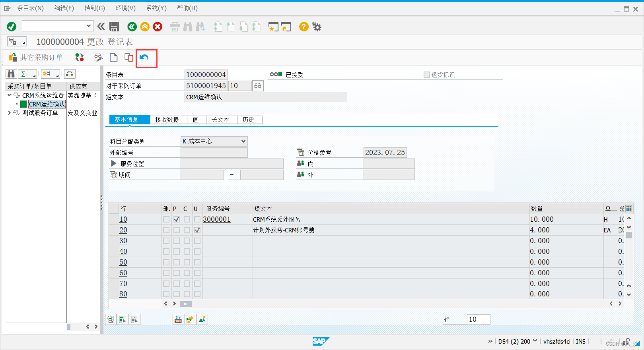Click the tree Find binoculars icon
This screenshot has width=644, height=350.
(x=11, y=74)
